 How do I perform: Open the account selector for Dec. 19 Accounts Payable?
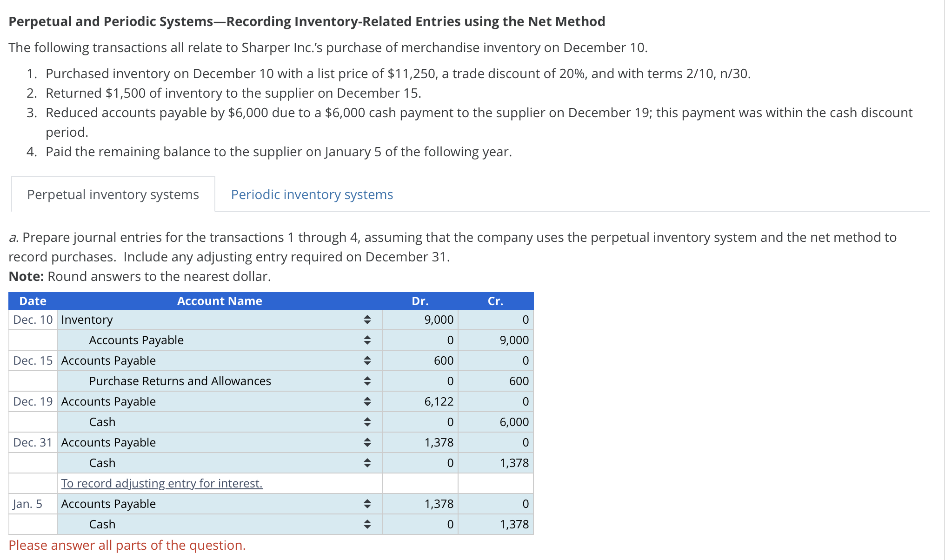click(367, 401)
